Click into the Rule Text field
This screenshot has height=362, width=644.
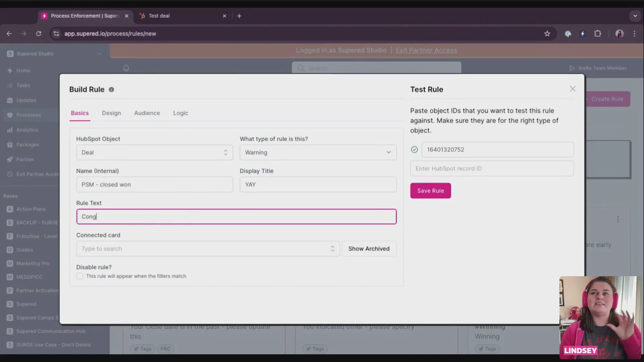tap(236, 217)
